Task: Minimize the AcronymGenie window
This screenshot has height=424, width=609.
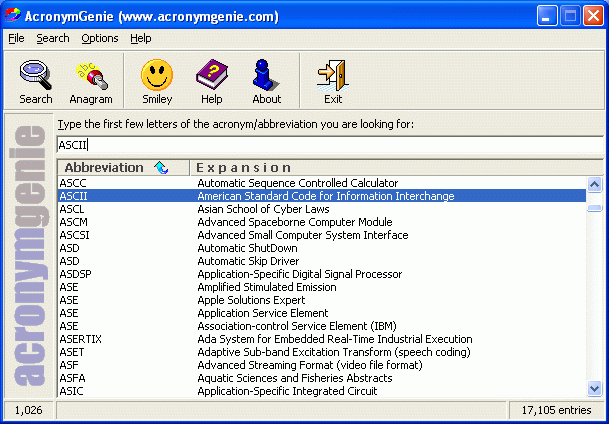Action: coord(547,17)
